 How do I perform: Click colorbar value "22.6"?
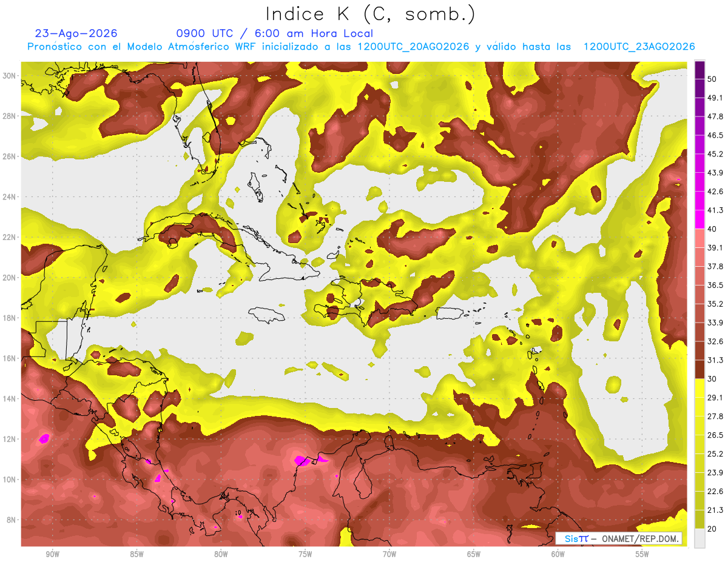(x=715, y=491)
